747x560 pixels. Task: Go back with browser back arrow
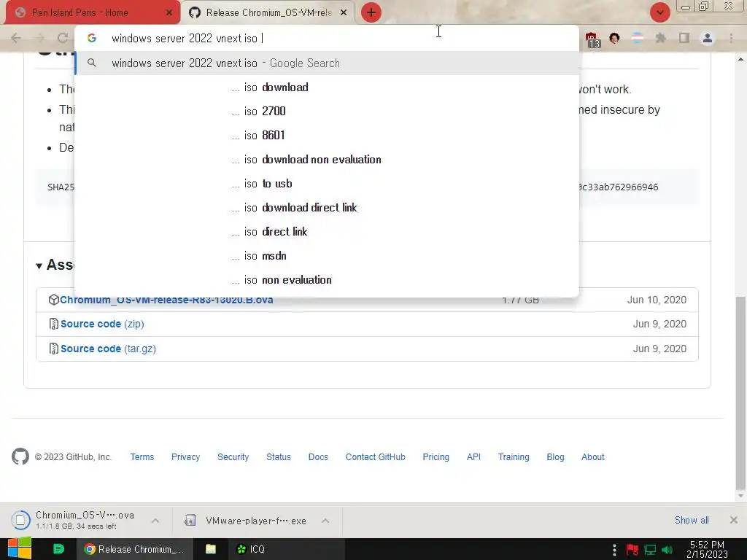(16, 38)
